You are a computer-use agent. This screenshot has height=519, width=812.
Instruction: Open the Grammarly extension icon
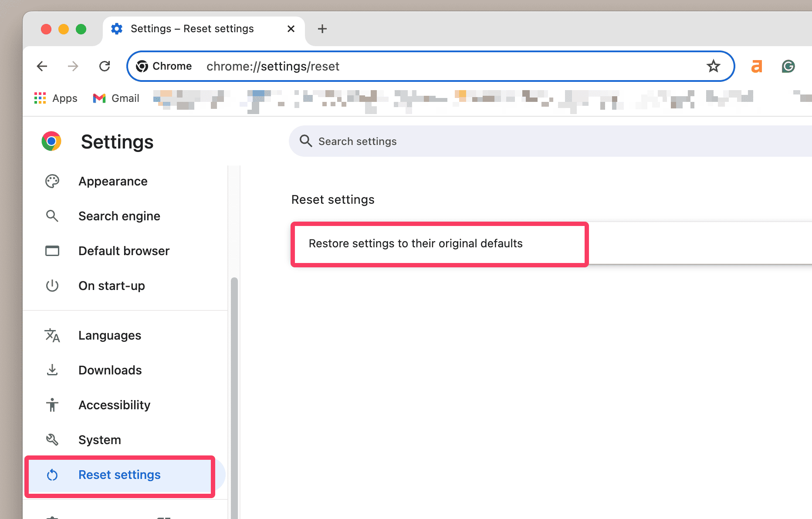coord(788,66)
